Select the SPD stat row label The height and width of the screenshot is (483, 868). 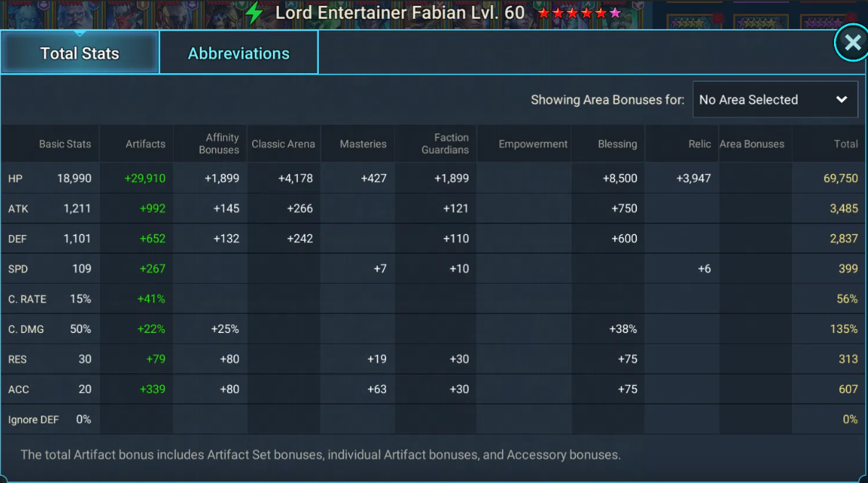[17, 269]
